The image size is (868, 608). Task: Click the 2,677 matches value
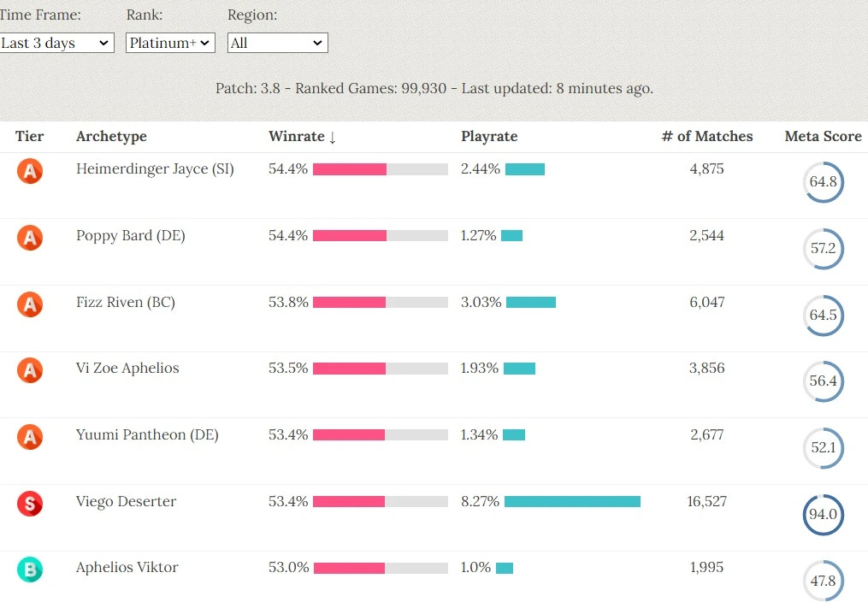tap(707, 434)
